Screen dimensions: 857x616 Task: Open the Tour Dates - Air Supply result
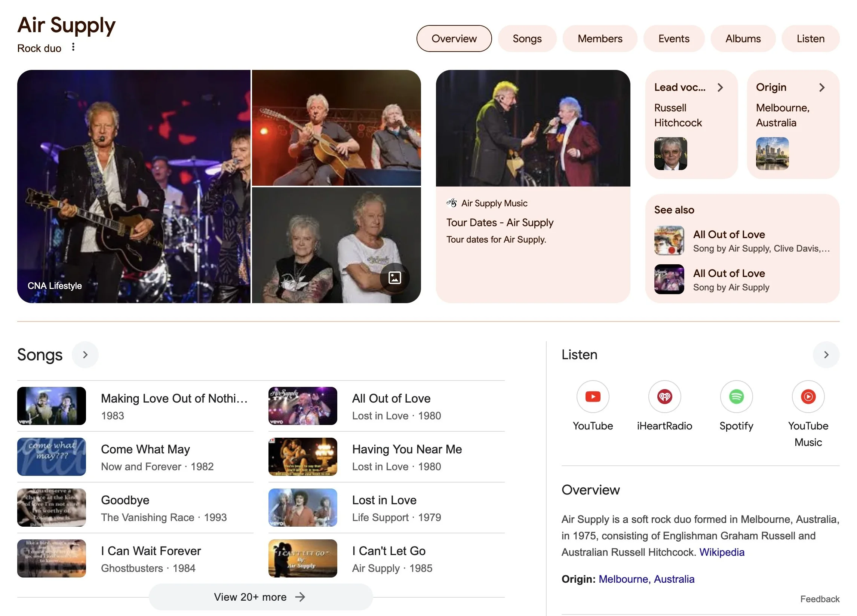(x=500, y=222)
